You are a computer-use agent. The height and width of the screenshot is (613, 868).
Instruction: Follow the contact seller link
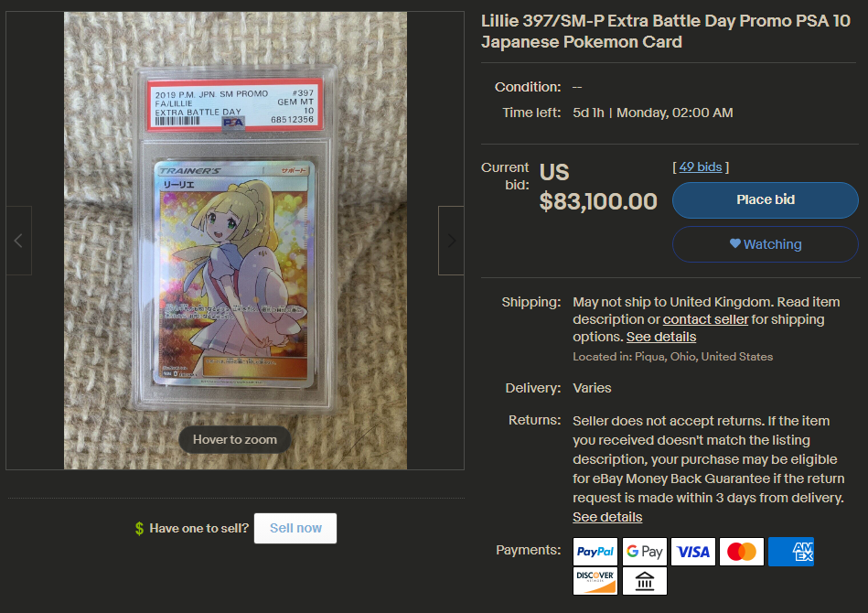coord(705,319)
